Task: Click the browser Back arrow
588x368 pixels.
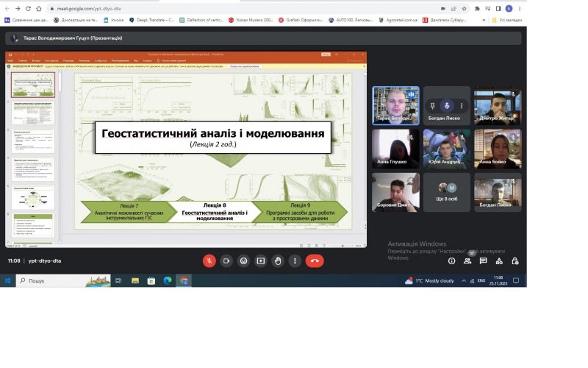Action: click(7, 9)
